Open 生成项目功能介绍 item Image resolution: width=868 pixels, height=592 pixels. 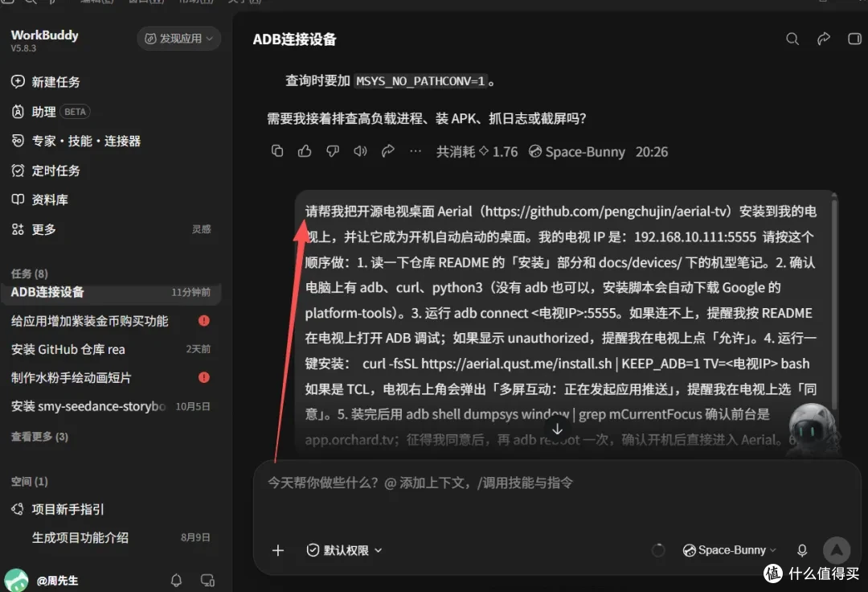pos(80,538)
